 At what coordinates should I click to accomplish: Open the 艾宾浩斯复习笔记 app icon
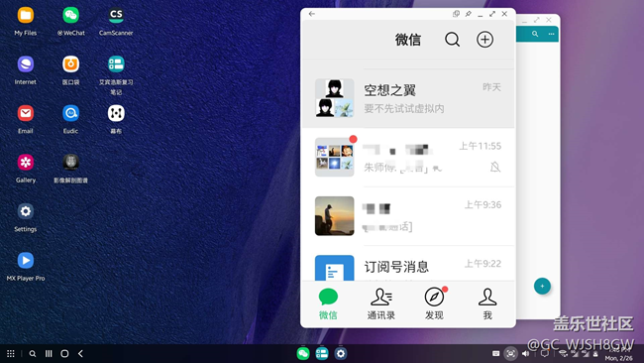pos(116,64)
